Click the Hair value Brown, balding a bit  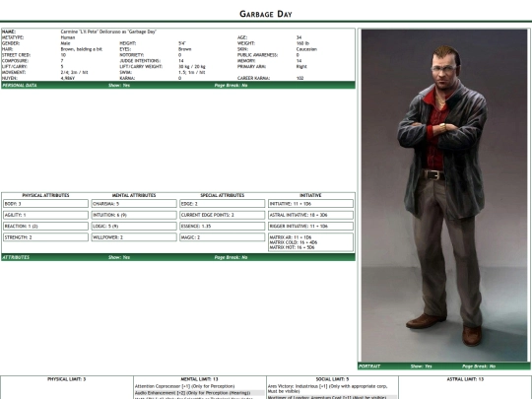coord(82,49)
